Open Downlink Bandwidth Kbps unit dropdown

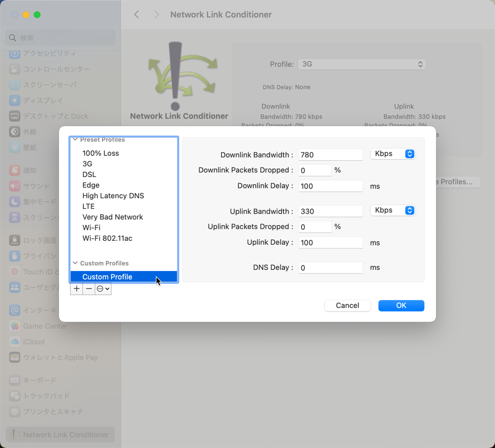tap(393, 154)
